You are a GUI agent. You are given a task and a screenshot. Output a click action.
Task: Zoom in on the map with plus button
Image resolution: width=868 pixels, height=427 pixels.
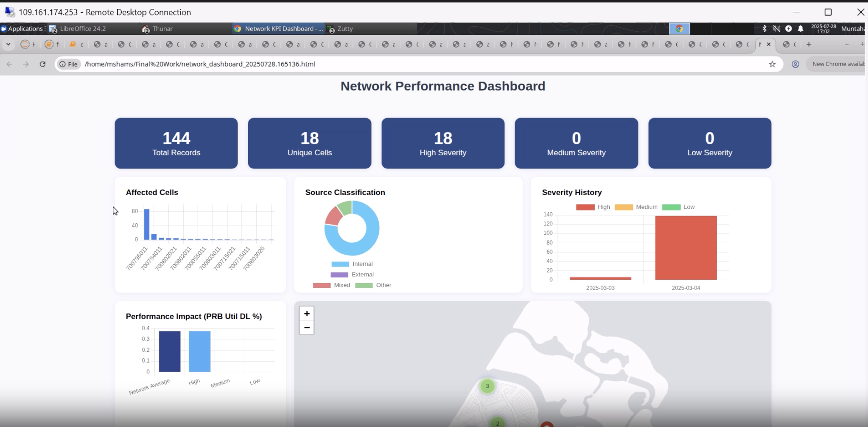tap(306, 313)
